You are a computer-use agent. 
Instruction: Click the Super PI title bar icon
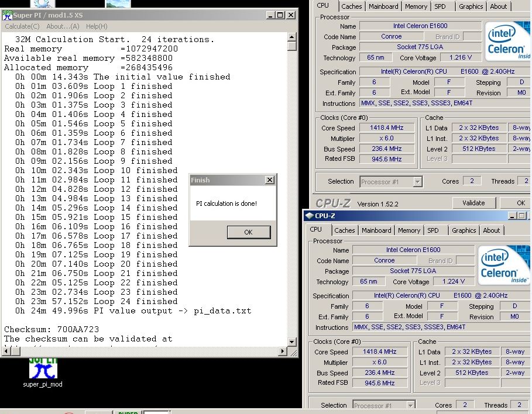click(x=7, y=15)
